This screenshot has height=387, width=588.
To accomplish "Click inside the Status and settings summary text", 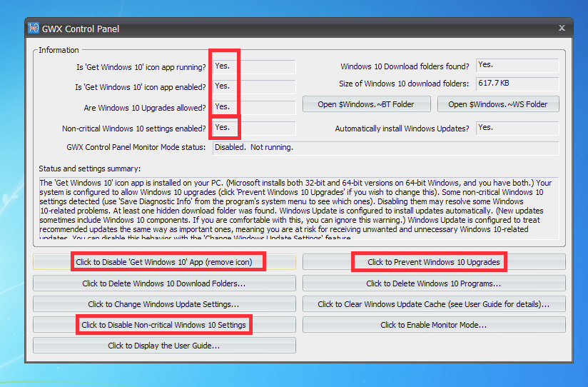I will click(299, 208).
